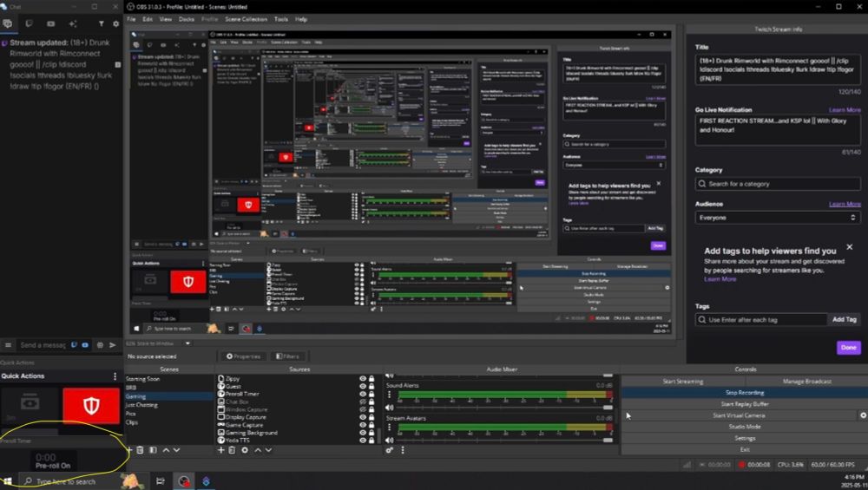The width and height of the screenshot is (868, 490).
Task: Open the Scene Collection menu
Action: click(x=246, y=19)
